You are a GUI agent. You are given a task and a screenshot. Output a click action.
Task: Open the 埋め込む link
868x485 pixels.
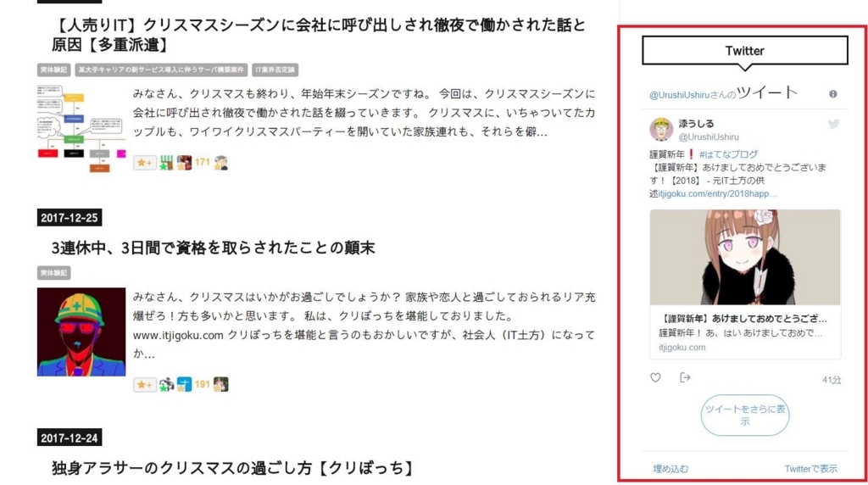(x=670, y=469)
